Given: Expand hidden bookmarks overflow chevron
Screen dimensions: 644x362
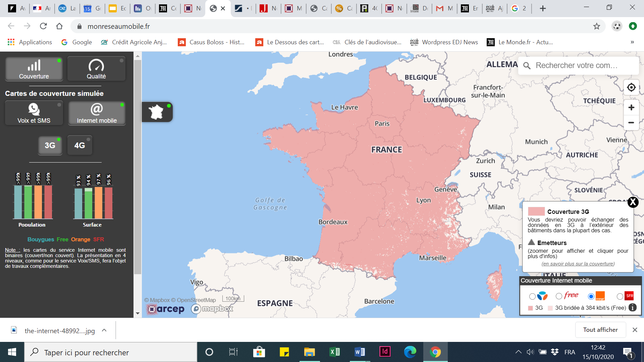Looking at the screenshot, I should pyautogui.click(x=632, y=42).
